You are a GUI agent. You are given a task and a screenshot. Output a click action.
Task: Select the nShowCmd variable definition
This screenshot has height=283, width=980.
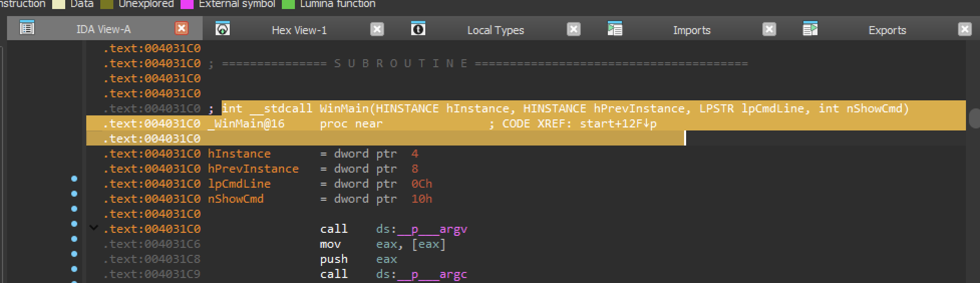coord(236,199)
